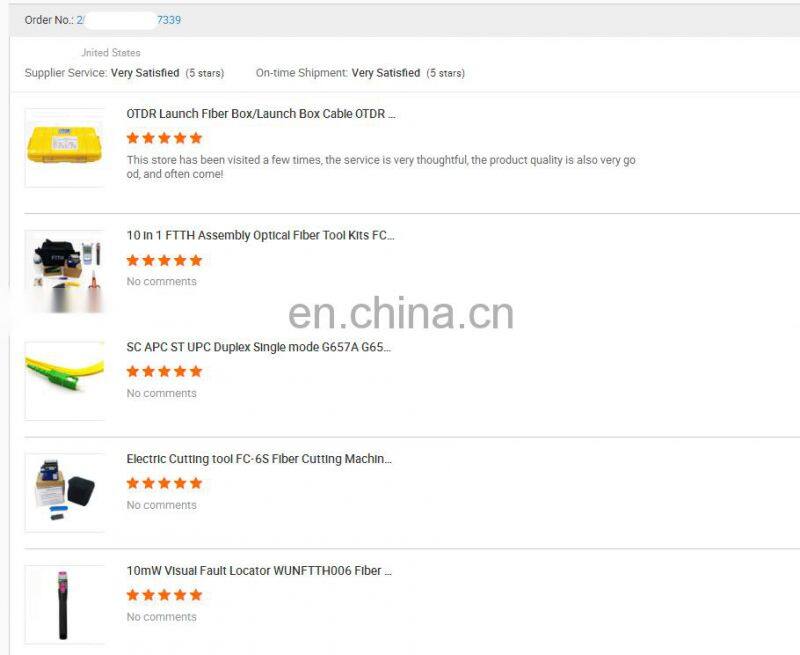
Task: Click the stars under FTTH Tool Kits
Action: pos(164,260)
